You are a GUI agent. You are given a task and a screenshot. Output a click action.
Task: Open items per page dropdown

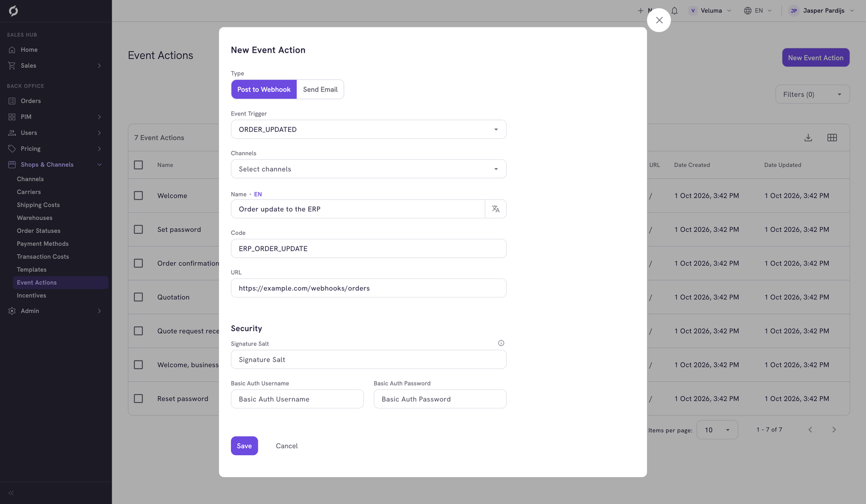click(x=717, y=430)
